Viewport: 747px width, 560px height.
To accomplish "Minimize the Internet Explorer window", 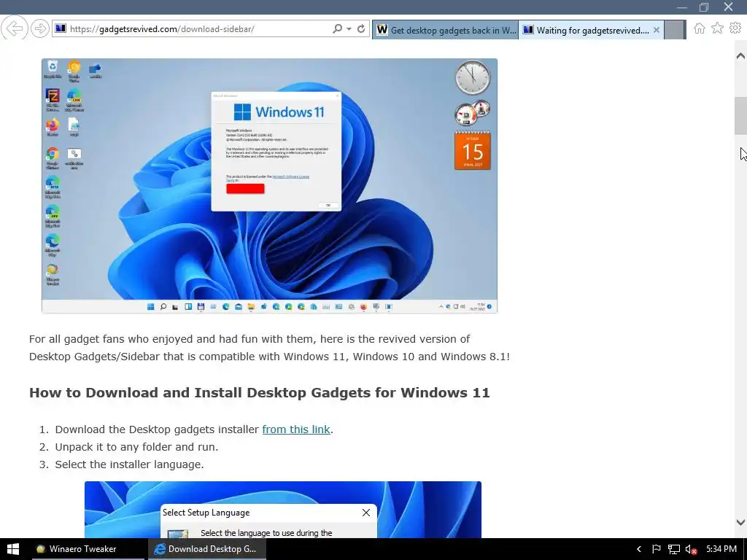I will pyautogui.click(x=682, y=7).
